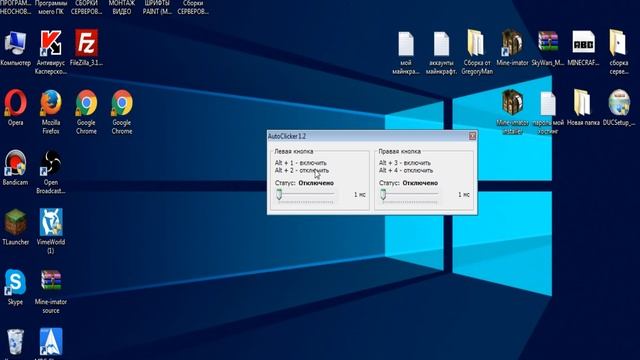640x360 pixels.
Task: Select the VimeWorld (1) icon
Action: 51,222
